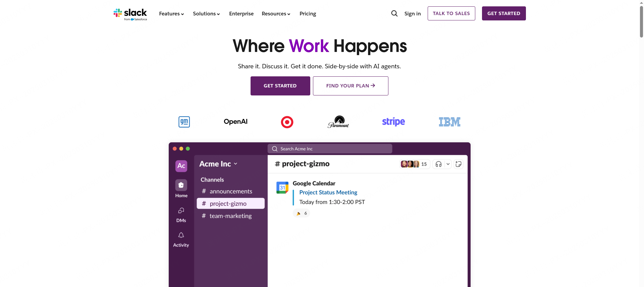Expand huddle options chevron
The width and height of the screenshot is (644, 287).
coord(448,164)
